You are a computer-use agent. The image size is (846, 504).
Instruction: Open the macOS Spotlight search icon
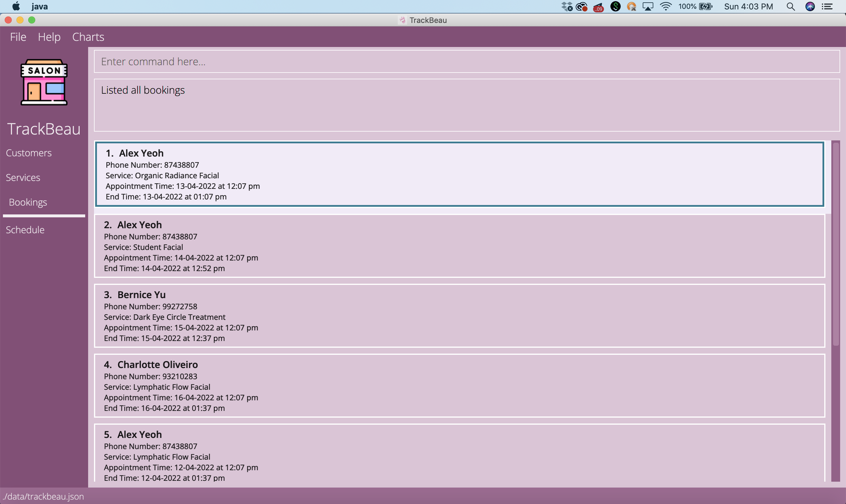click(791, 6)
